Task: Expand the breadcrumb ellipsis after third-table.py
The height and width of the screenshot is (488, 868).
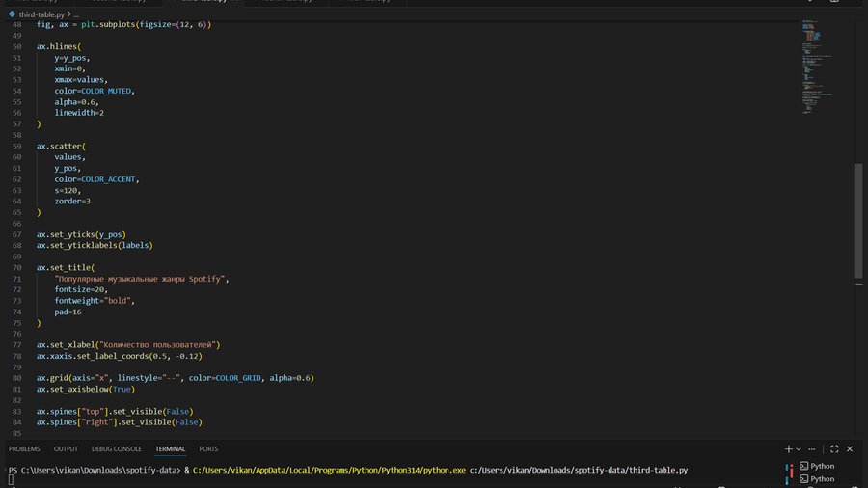Action: click(76, 15)
